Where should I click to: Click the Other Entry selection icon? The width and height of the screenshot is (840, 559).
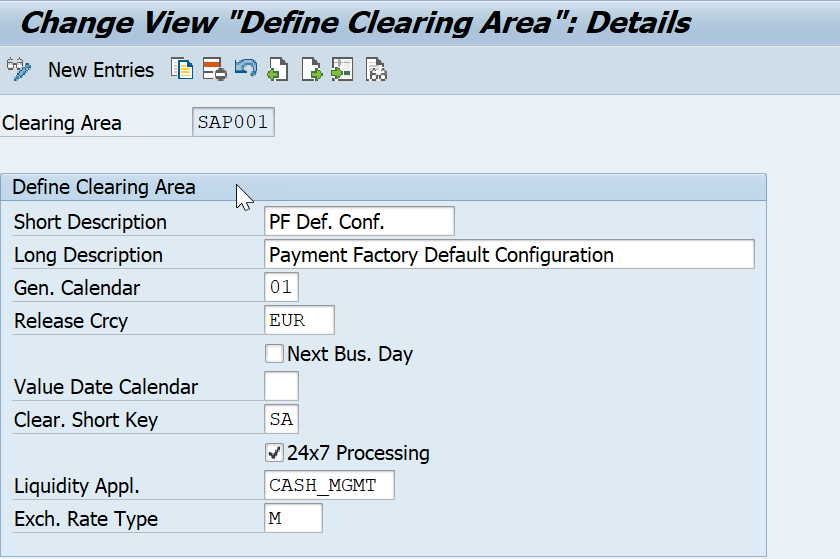pos(342,70)
